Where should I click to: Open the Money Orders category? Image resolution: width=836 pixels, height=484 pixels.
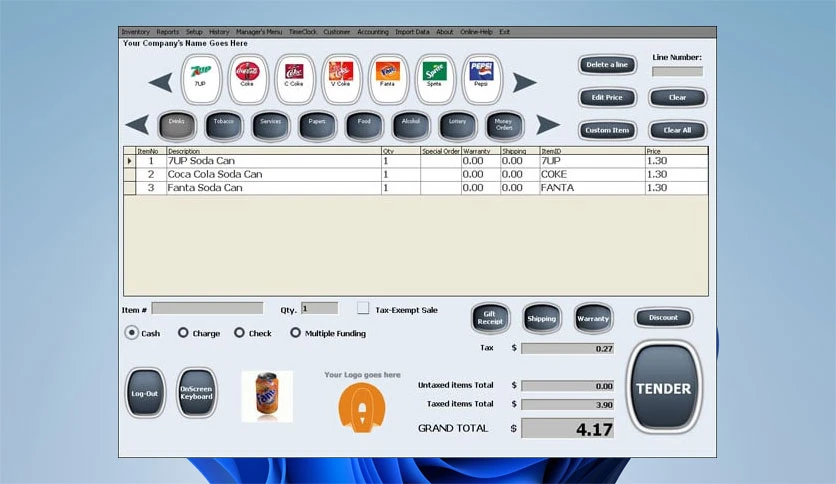[504, 126]
